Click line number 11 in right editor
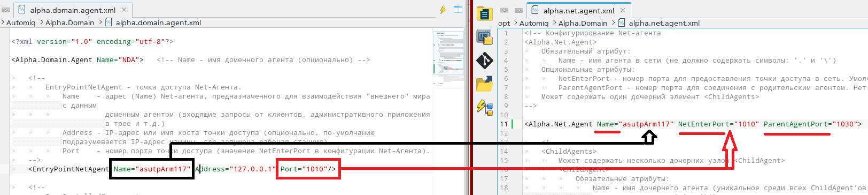This screenshot has width=868, height=195. tap(504, 124)
